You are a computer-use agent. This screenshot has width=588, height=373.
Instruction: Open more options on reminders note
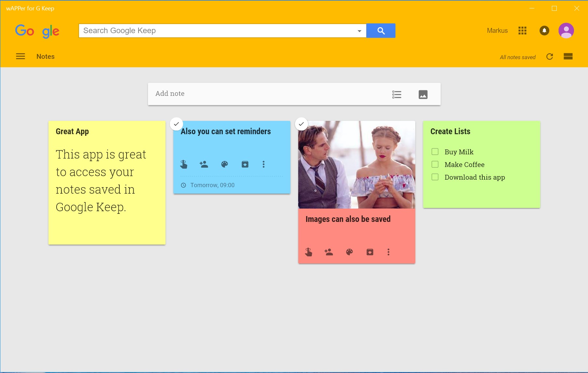[x=263, y=164]
